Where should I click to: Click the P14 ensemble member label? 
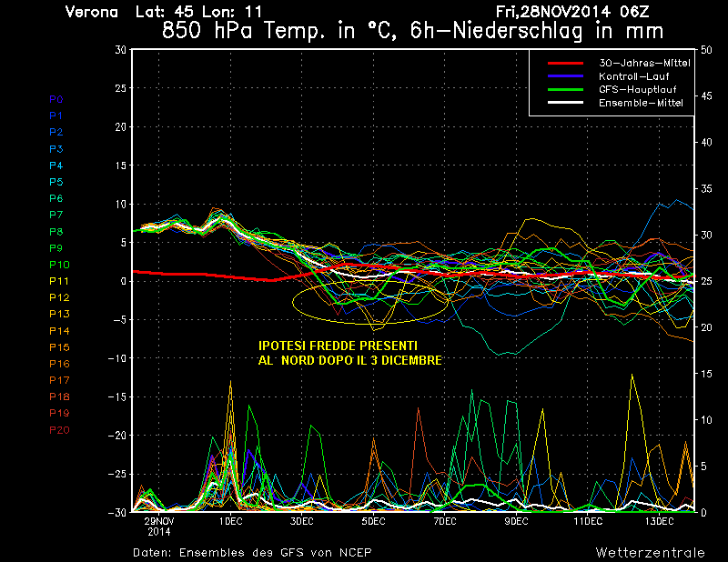59,331
